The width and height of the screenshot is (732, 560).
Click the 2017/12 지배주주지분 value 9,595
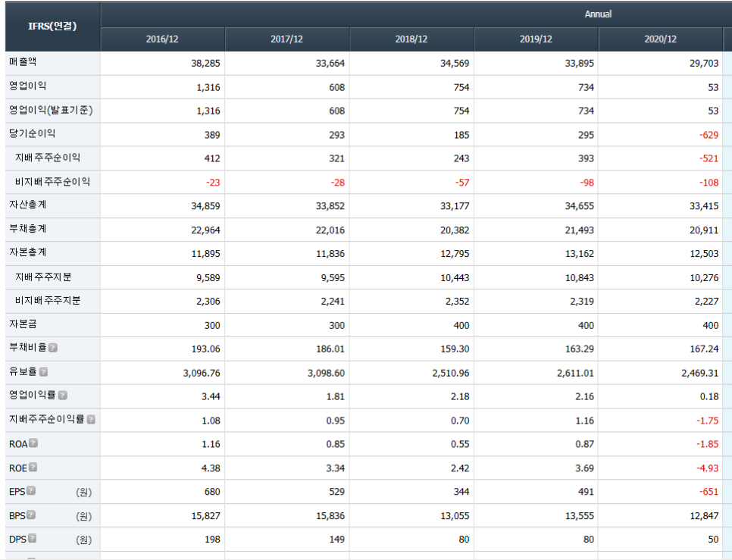(x=333, y=278)
